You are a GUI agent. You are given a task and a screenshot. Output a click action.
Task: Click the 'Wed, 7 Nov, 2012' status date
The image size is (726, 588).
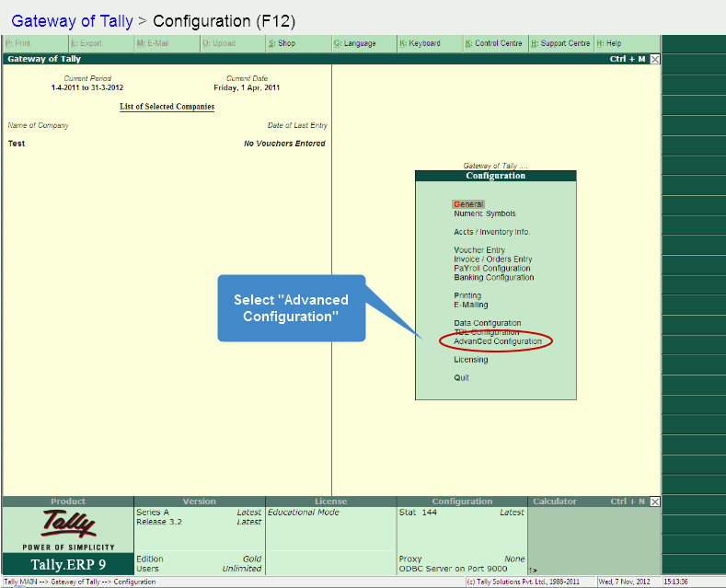point(624,582)
